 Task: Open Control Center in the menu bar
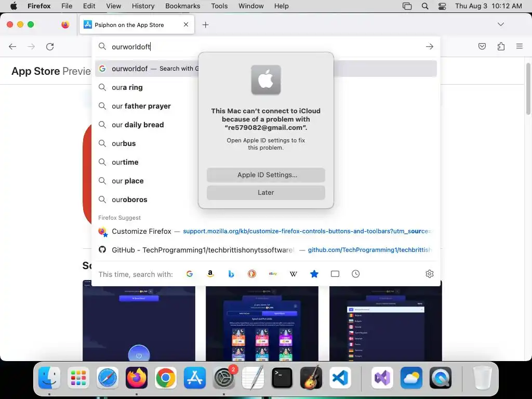coord(442,6)
